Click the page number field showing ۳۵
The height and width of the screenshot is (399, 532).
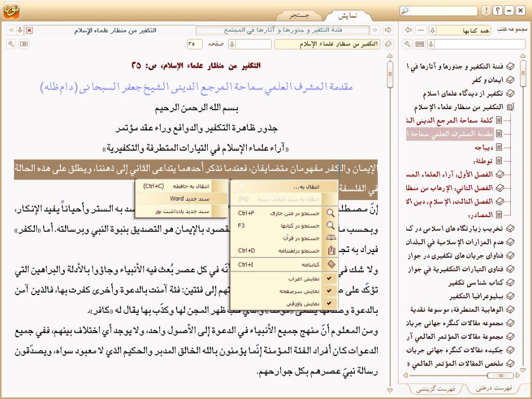(194, 44)
